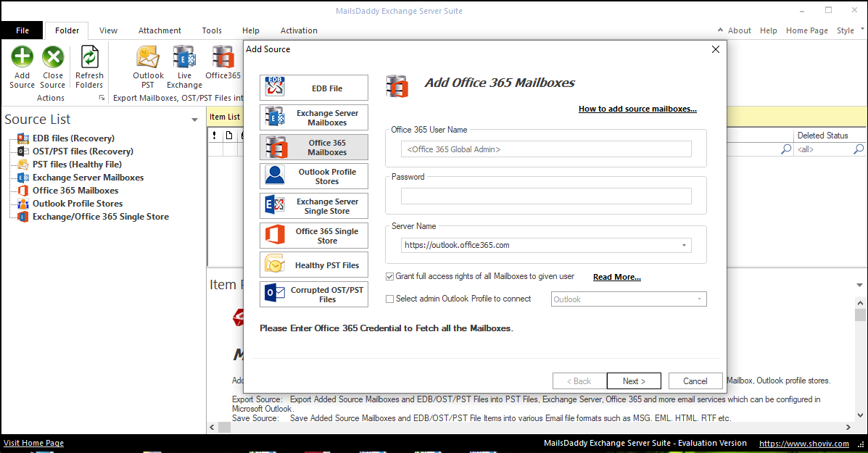
Task: Click Outlook Profile Stores tree icon
Action: pos(22,204)
